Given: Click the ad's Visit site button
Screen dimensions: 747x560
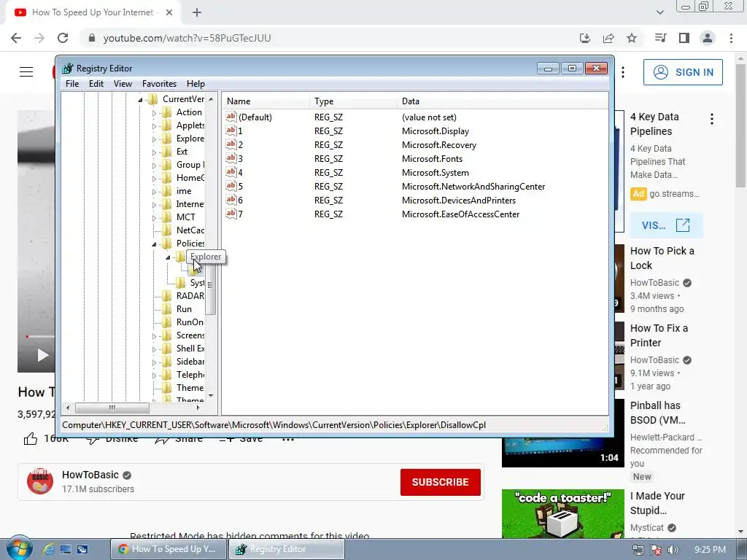Looking at the screenshot, I should click(x=666, y=225).
